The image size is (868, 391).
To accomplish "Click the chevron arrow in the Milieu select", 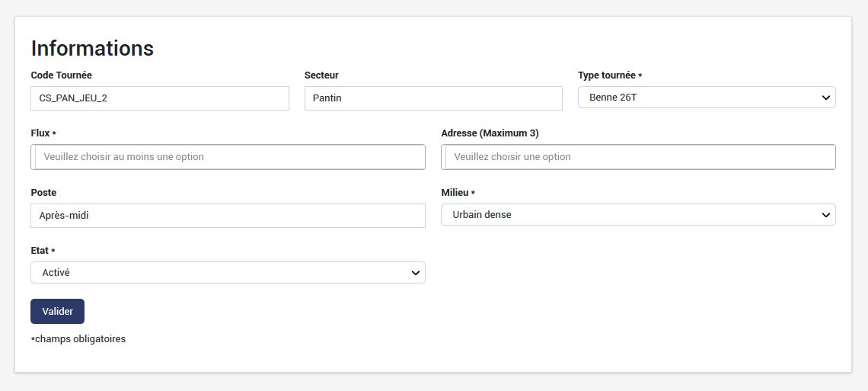I will click(x=826, y=216).
